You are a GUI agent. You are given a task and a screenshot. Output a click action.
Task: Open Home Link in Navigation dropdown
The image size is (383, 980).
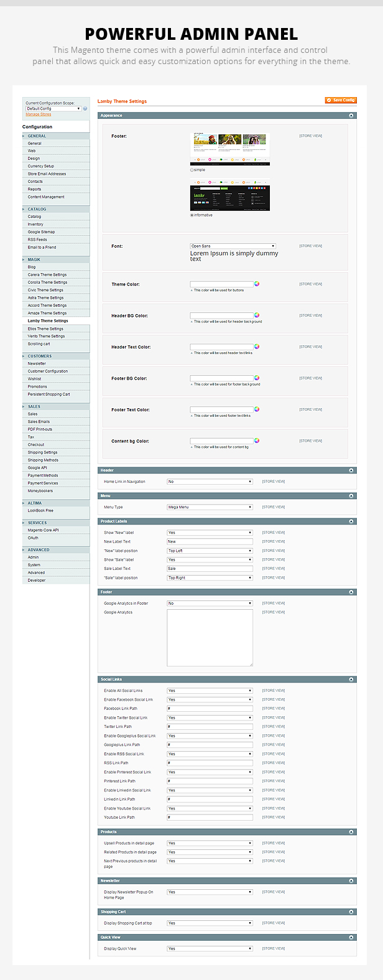[x=210, y=482]
